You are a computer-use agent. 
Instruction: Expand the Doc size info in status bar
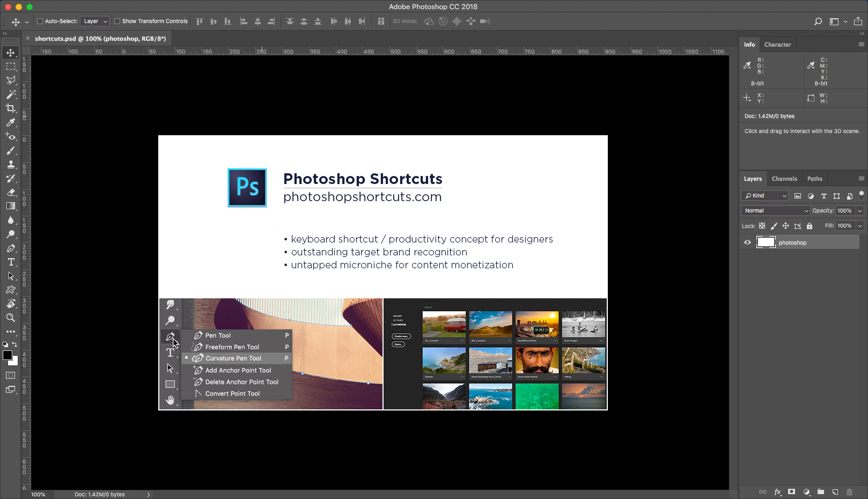[x=149, y=494]
